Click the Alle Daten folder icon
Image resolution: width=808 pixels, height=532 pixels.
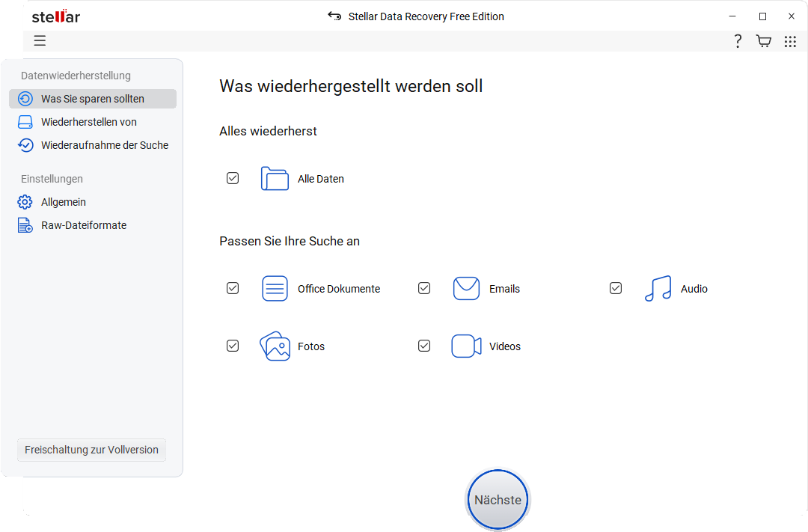pos(275,178)
